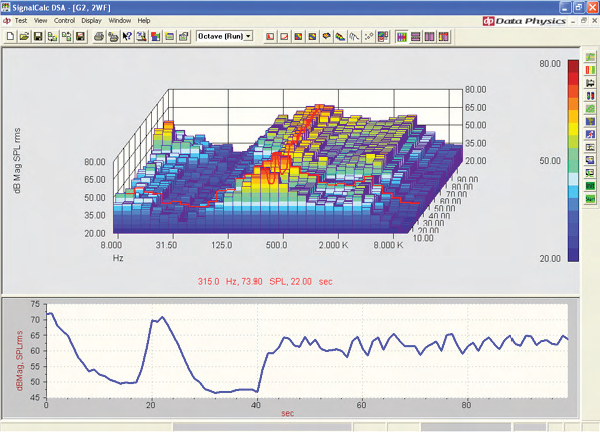Click the vertical color scale bar
This screenshot has height=432, width=600.
[x=572, y=160]
